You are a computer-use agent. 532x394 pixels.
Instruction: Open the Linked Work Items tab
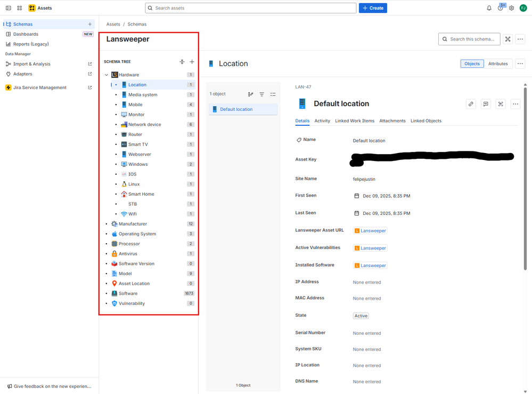point(355,121)
